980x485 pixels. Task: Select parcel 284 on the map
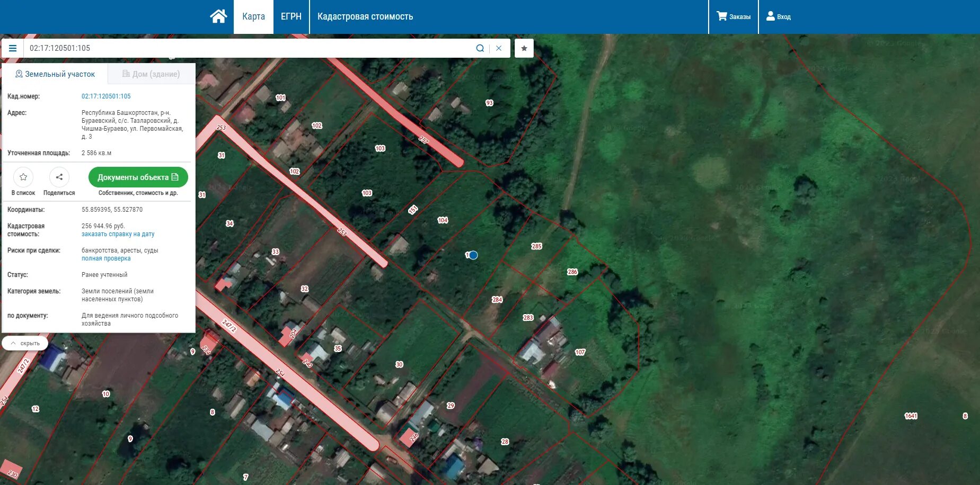click(497, 300)
